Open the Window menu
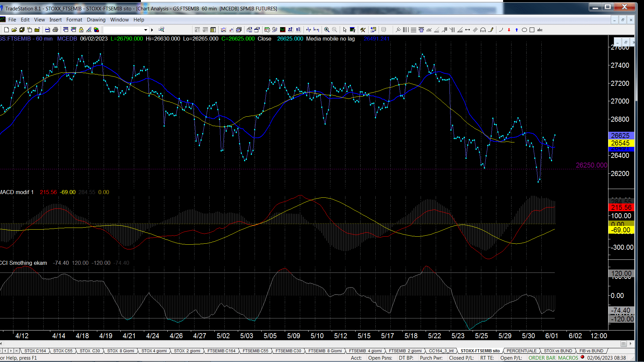This screenshot has height=362, width=644. click(x=119, y=20)
